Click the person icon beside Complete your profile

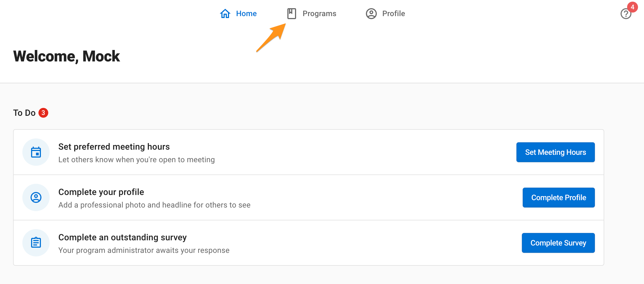[36, 197]
